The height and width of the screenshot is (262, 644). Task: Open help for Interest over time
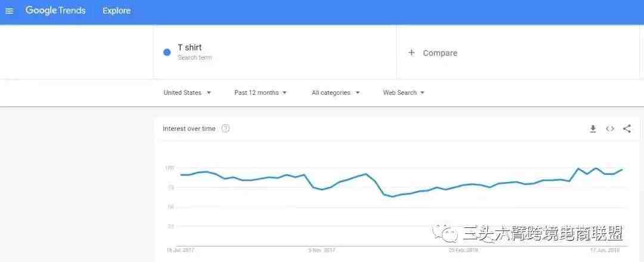coord(225,129)
